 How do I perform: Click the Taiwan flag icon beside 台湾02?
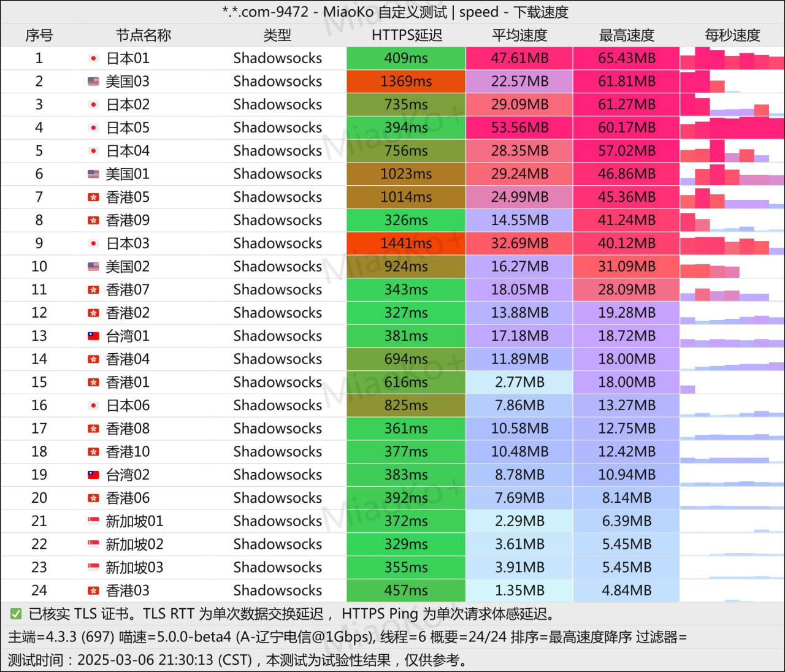[x=93, y=475]
